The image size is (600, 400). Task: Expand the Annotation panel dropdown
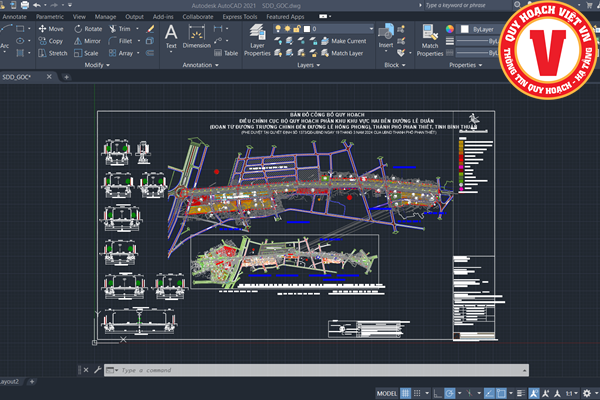tap(201, 65)
